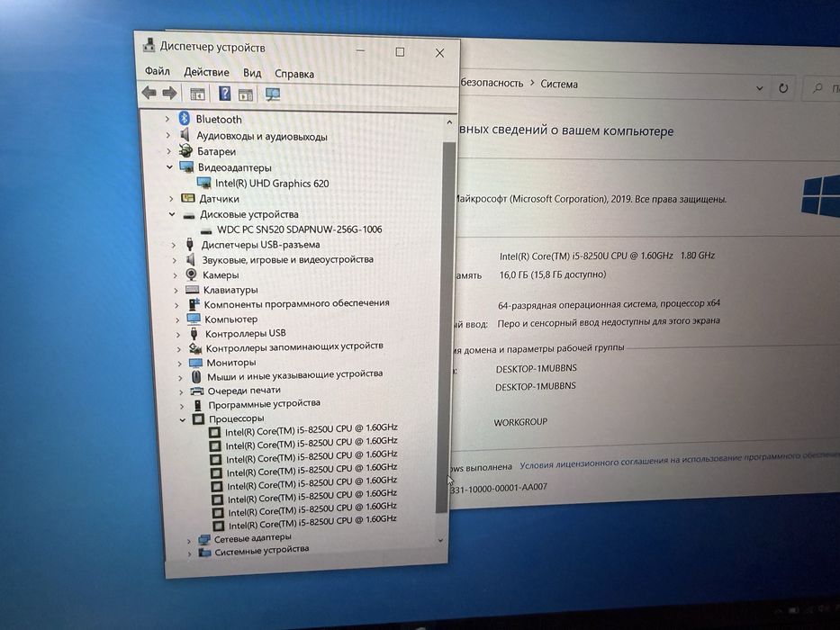Expand the Диспетчеры USB-разъема node
The image size is (840, 630).
[x=173, y=245]
